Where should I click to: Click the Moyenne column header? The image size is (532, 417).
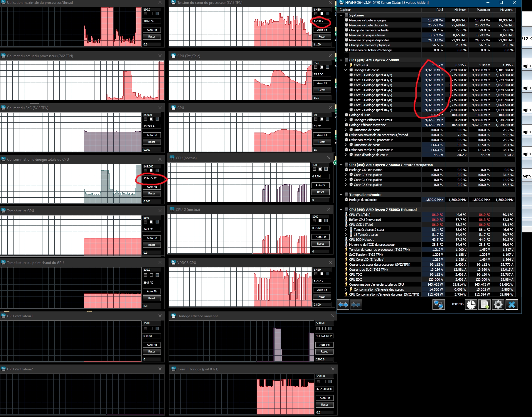pos(504,10)
